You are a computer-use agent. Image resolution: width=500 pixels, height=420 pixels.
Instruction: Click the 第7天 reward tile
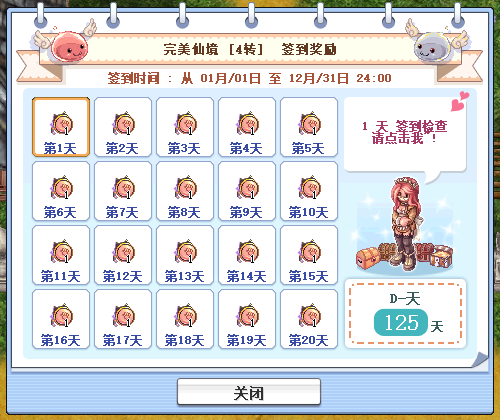point(123,191)
